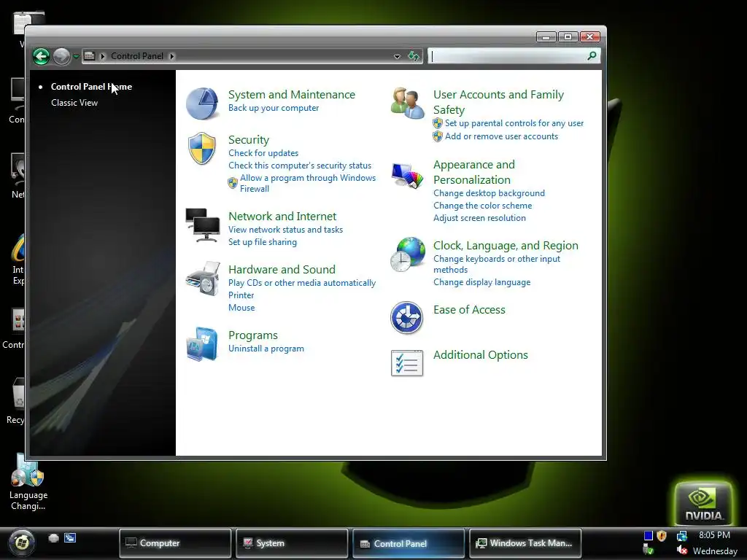Click the NVIDIA logo on desktop
747x560 pixels.
pos(704,503)
